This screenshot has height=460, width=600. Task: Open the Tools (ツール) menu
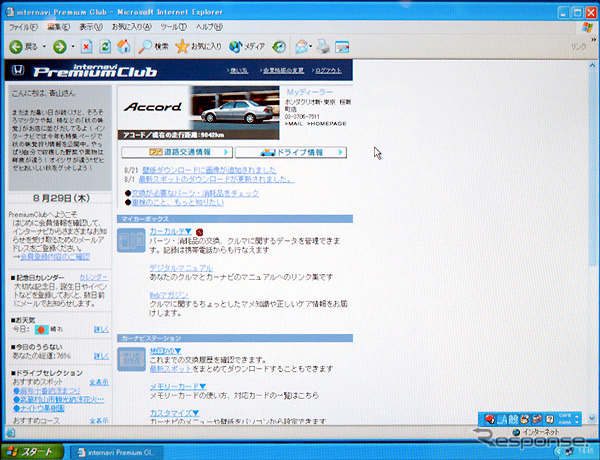173,27
